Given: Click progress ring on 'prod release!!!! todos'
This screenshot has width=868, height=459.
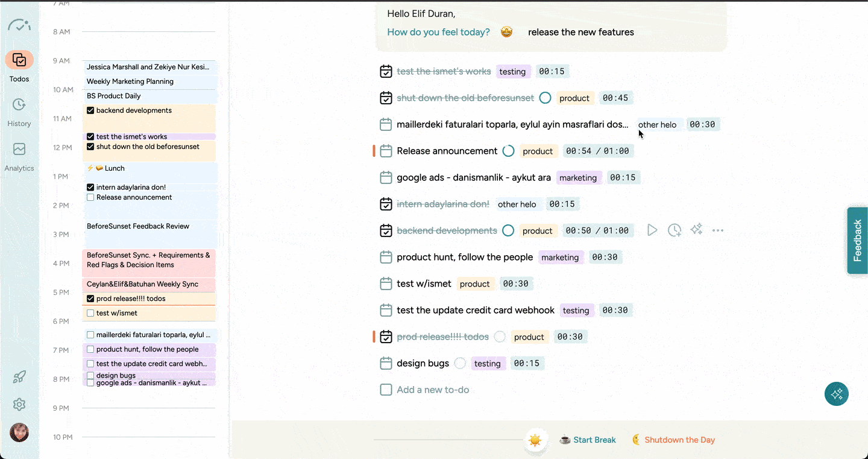Looking at the screenshot, I should [x=500, y=337].
